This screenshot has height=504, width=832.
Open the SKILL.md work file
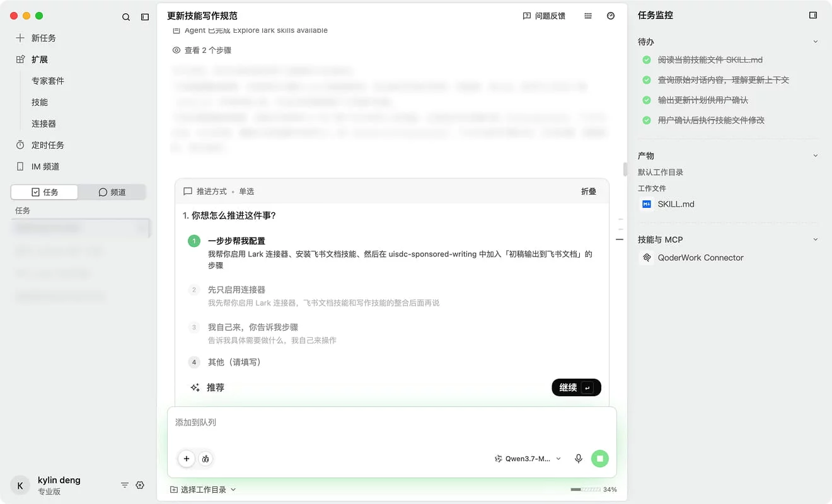676,204
